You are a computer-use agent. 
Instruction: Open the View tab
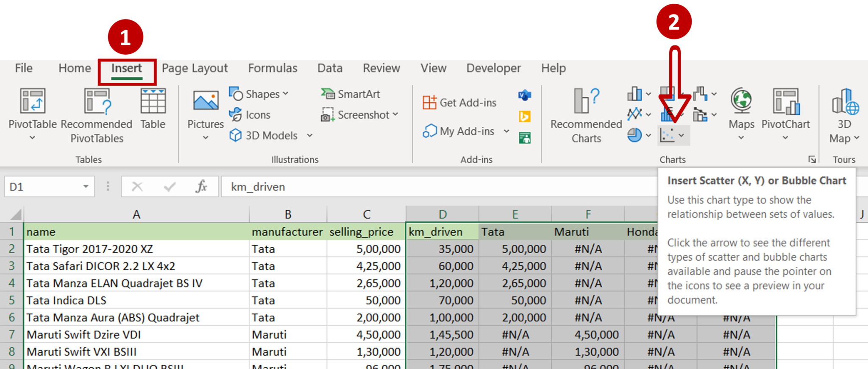[x=434, y=68]
